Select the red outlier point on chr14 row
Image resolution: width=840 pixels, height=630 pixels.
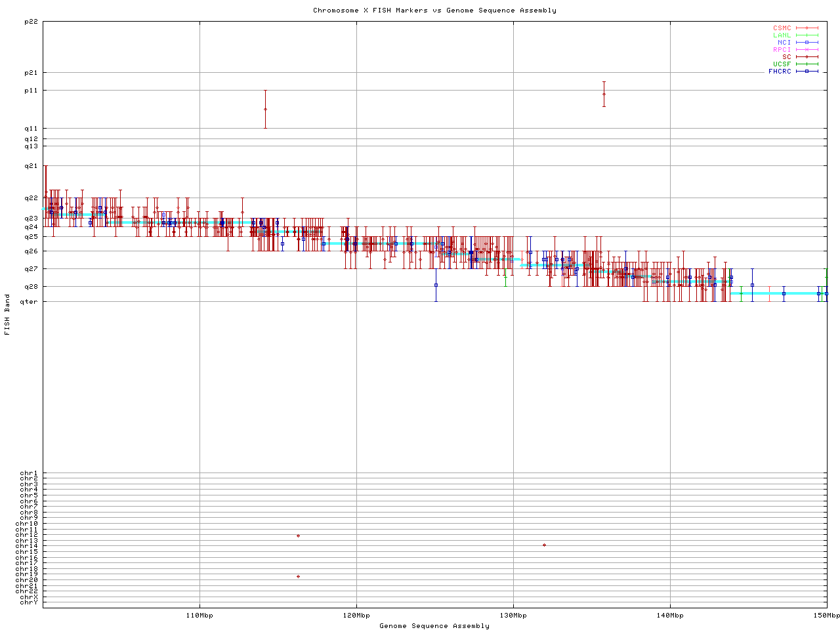[544, 545]
